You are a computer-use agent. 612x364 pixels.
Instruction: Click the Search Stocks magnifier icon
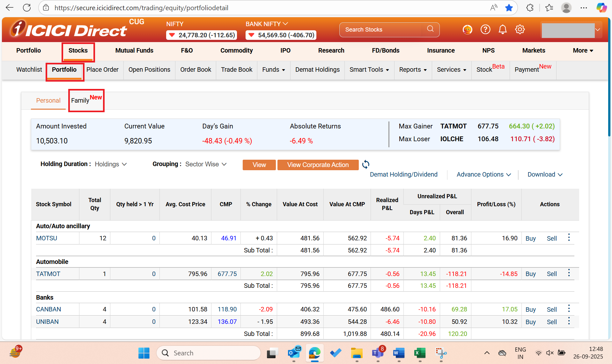430,29
